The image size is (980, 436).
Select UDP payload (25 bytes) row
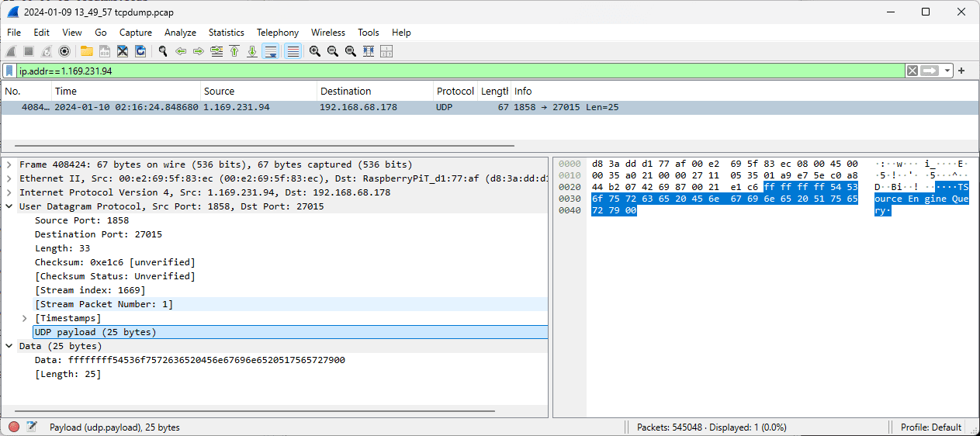tap(291, 332)
